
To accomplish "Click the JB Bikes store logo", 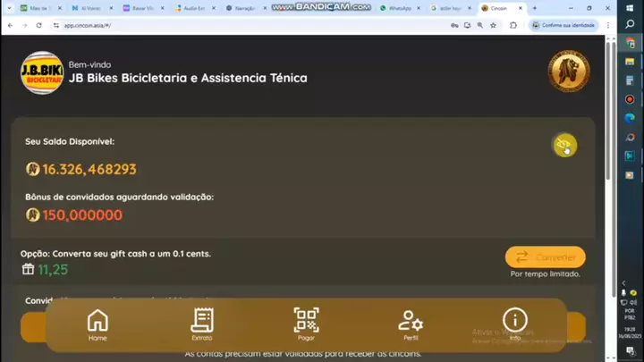I will [42, 72].
